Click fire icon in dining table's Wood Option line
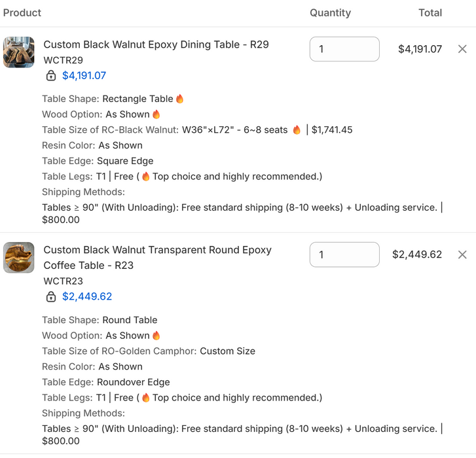476x458 pixels. tap(156, 114)
